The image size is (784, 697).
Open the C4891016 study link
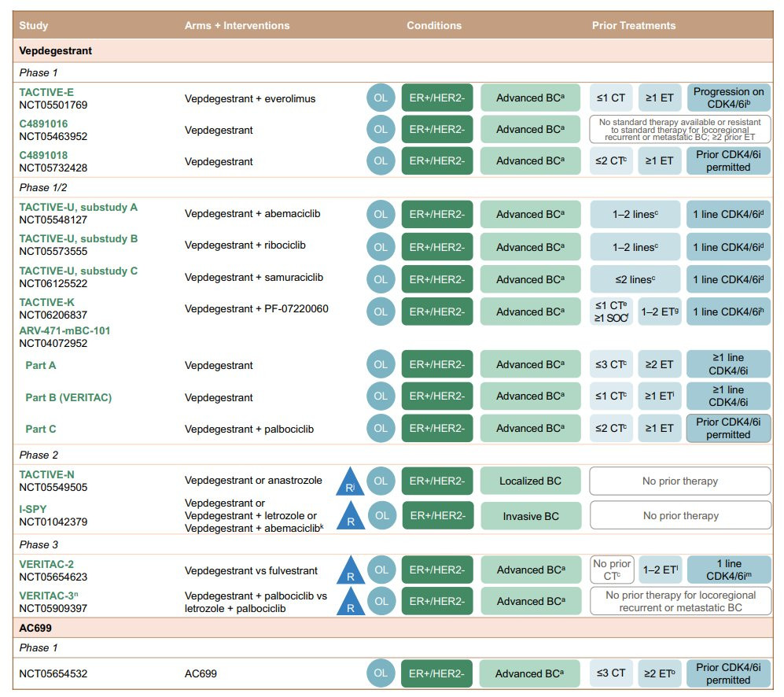click(43, 124)
